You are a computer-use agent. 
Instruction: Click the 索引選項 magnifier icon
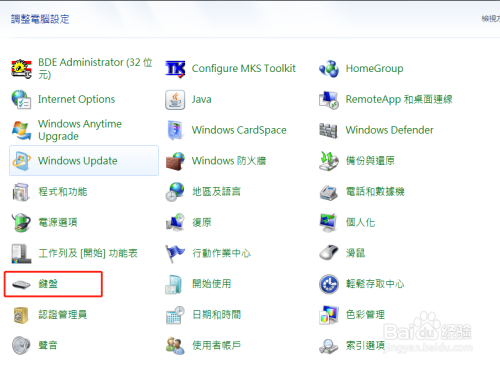coord(329,346)
